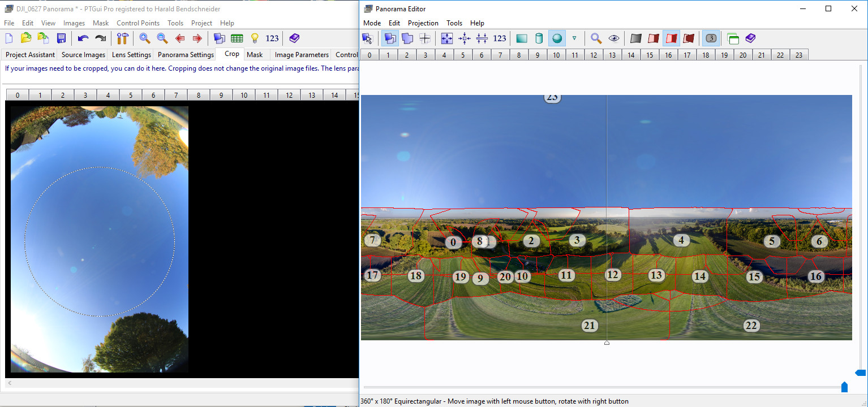
Task: Click Fit Panorama icon in Panorama Editor
Action: click(446, 38)
